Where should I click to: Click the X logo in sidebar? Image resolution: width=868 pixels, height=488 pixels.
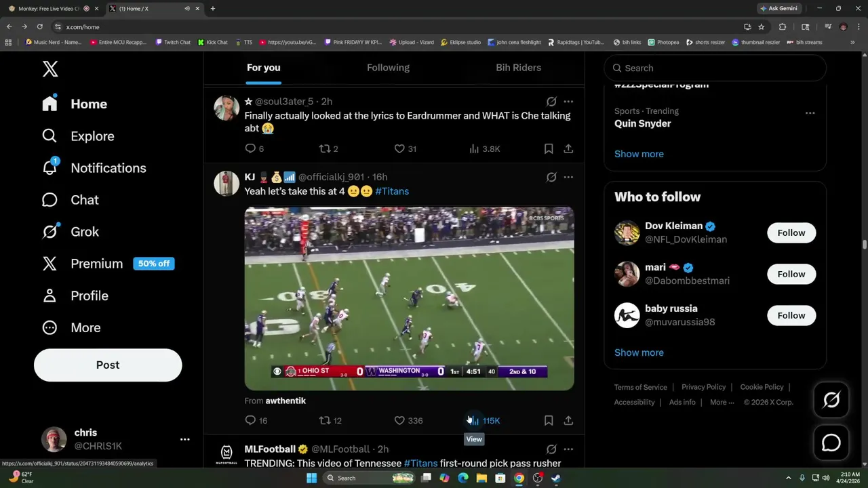[50, 68]
